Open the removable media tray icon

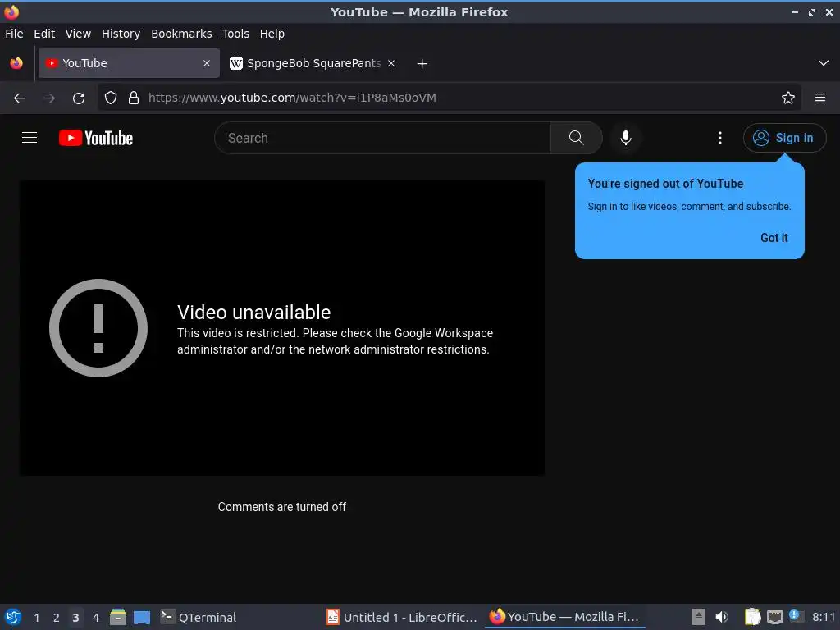tap(699, 617)
